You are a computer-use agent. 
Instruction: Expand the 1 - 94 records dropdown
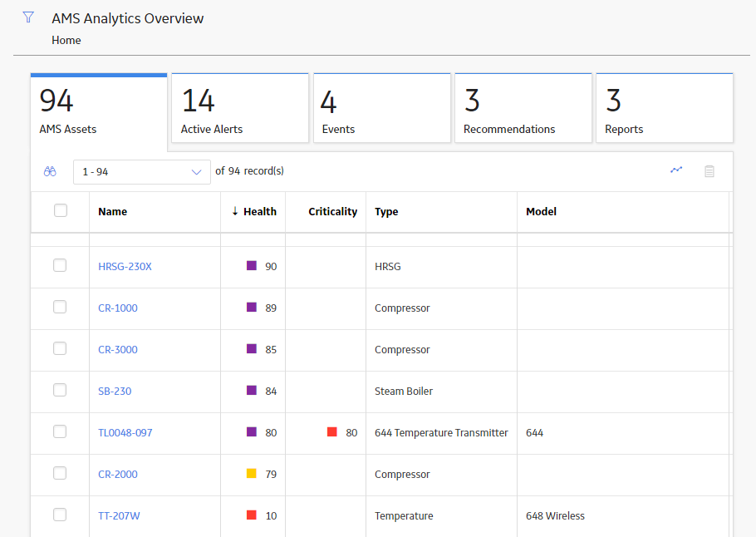pyautogui.click(x=142, y=172)
